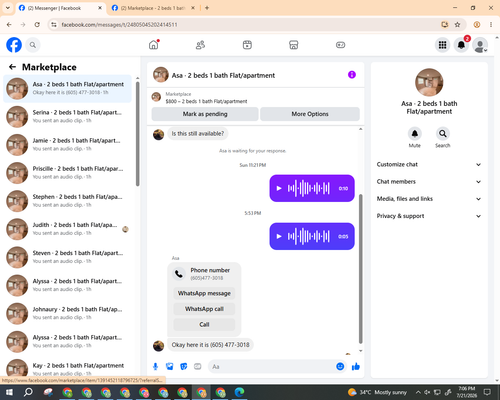Open the notifications bell with badge
The width and height of the screenshot is (500, 400).
(461, 45)
